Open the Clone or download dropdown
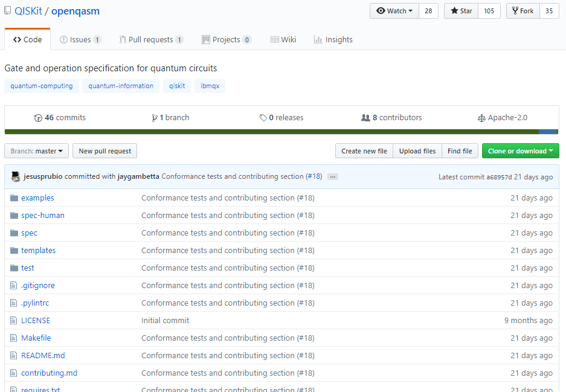566x392 pixels. coord(521,151)
